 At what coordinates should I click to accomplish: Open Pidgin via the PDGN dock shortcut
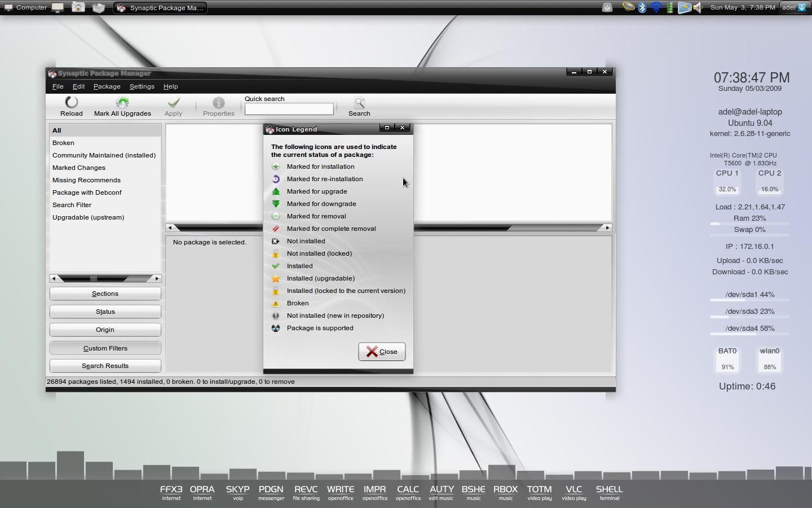point(271,492)
